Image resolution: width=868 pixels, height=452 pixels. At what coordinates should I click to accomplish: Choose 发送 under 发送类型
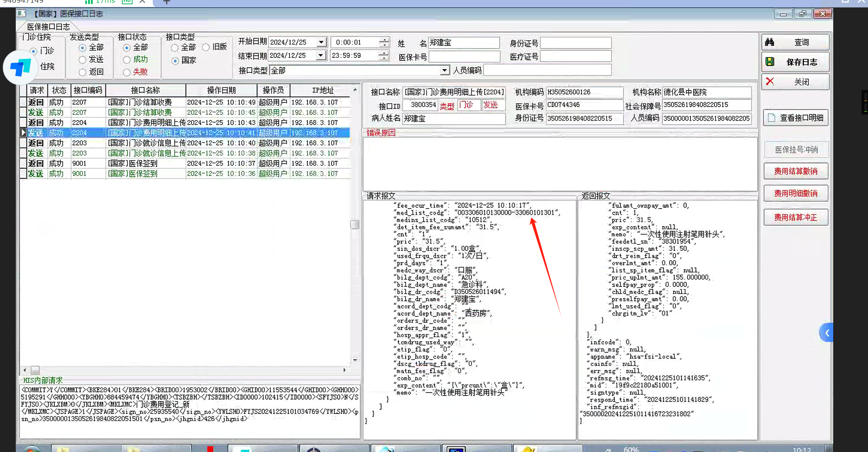83,60
